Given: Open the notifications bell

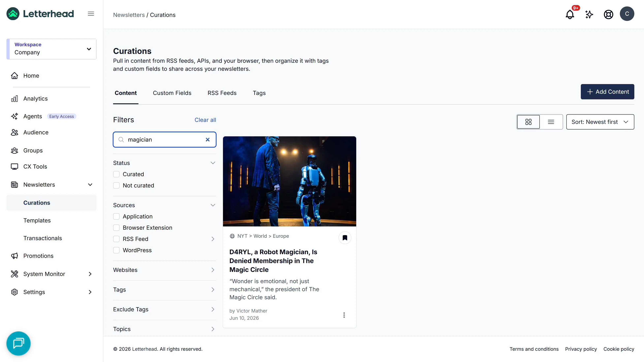Looking at the screenshot, I should coord(570,14).
